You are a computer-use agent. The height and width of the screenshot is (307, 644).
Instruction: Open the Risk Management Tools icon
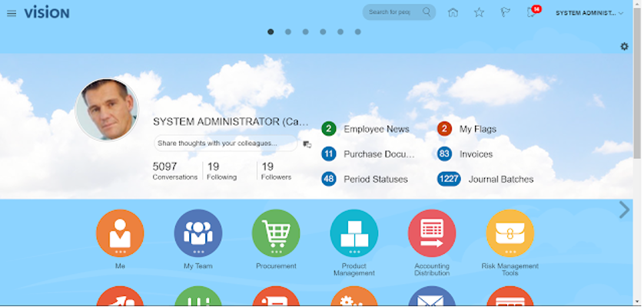coord(510,233)
